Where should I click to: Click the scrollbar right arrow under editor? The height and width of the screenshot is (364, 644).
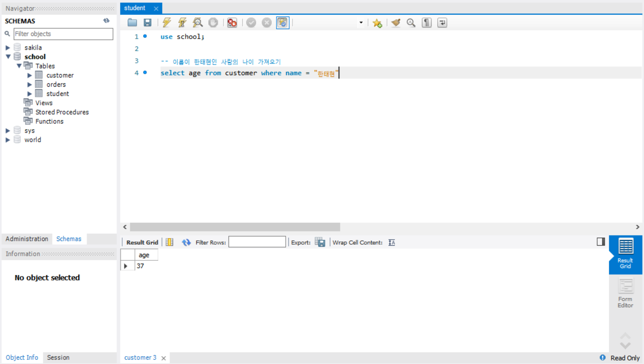pos(638,227)
